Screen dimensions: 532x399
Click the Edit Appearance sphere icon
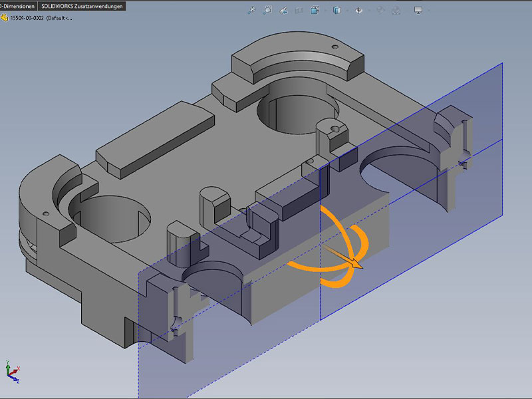pyautogui.click(x=382, y=11)
